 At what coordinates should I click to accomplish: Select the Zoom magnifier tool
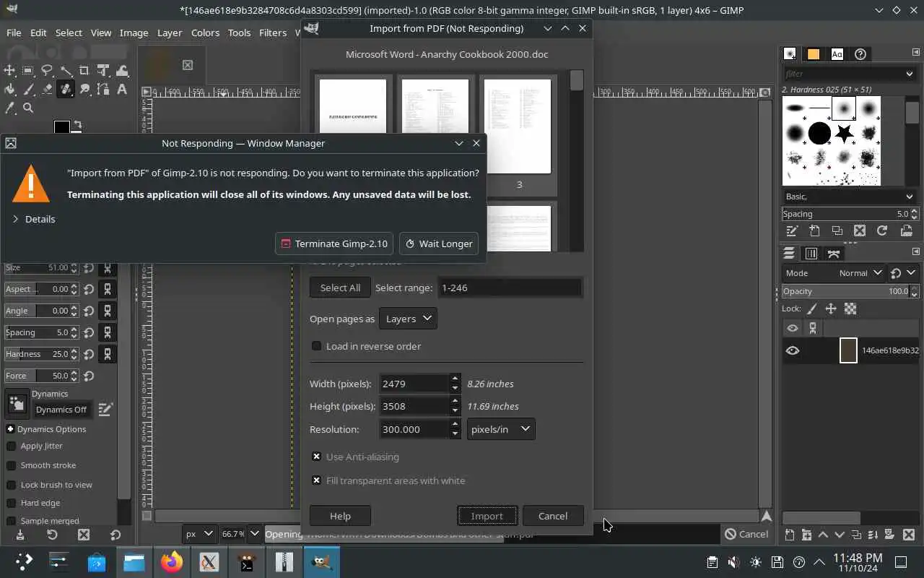tap(28, 108)
